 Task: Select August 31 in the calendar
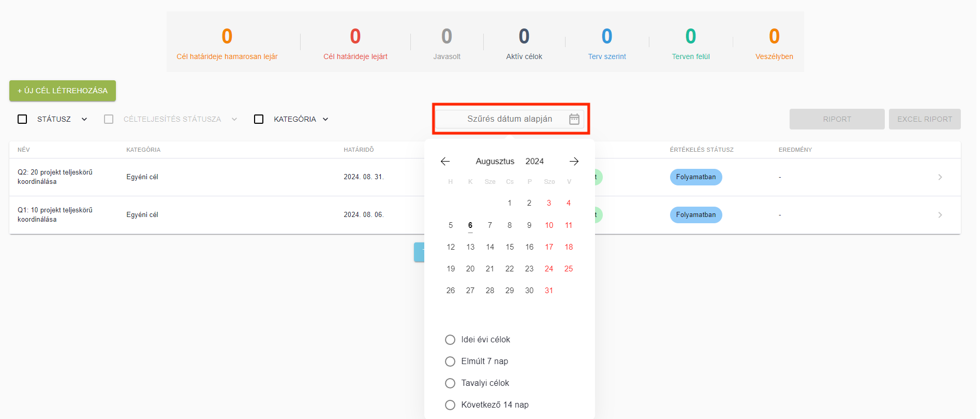[x=549, y=291]
